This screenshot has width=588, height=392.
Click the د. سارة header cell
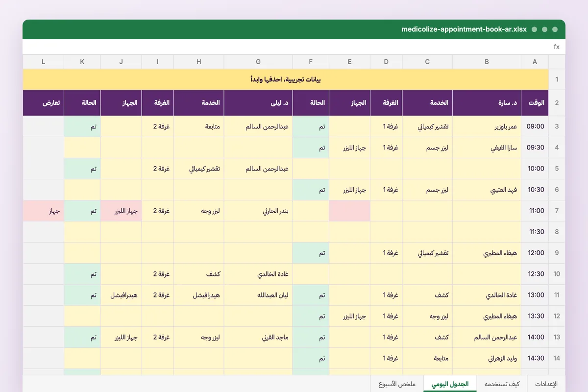point(487,103)
